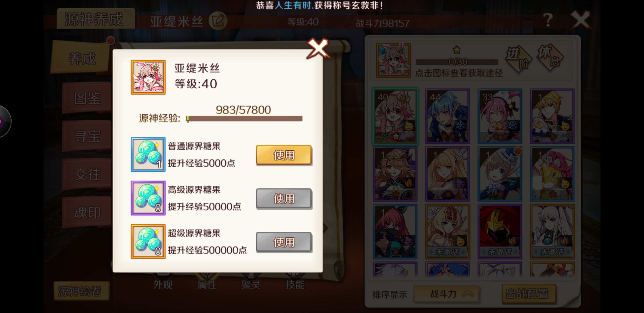Select the level 44 blue-haired character card
Viewport: 644px width, 313px height.
coord(448,116)
